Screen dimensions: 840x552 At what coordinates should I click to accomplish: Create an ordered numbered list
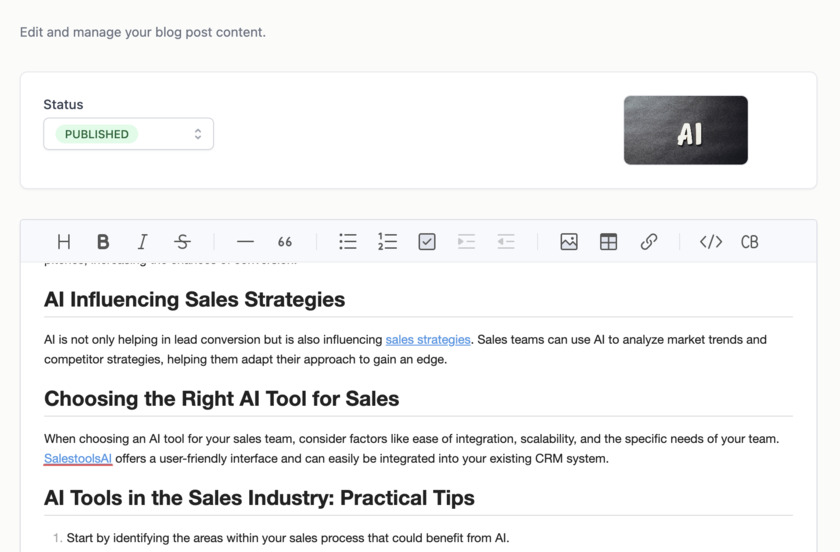(x=387, y=242)
